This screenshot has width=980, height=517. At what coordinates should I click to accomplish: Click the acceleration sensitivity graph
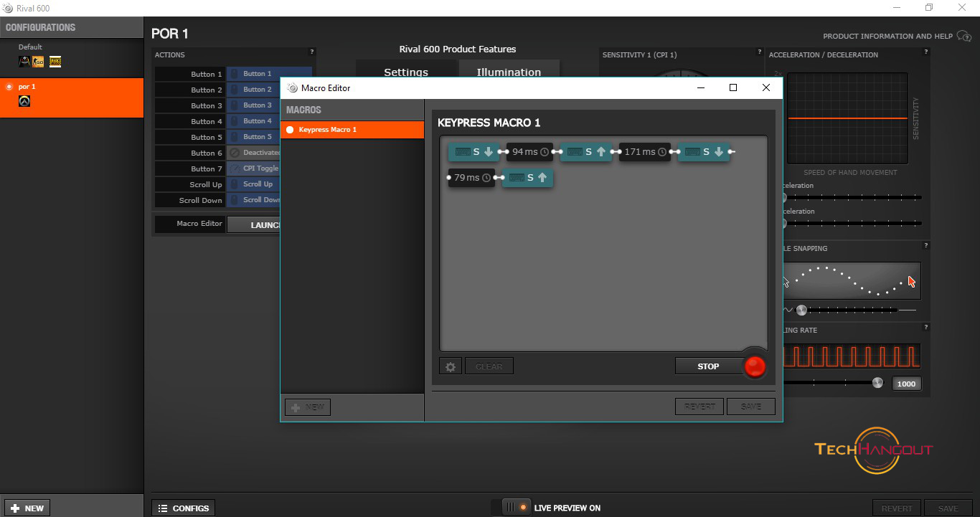pos(847,118)
